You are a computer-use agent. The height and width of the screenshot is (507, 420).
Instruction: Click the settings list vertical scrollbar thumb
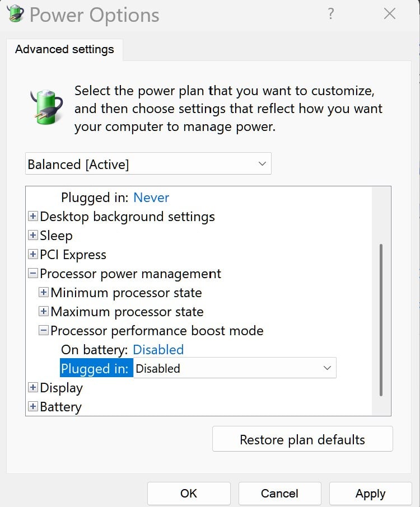pyautogui.click(x=381, y=320)
